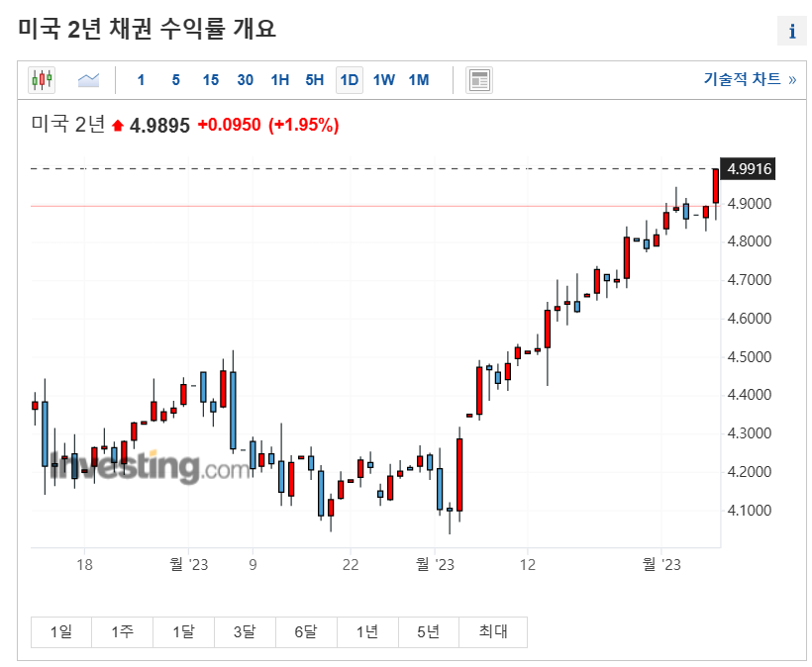Image resolution: width=812 pixels, height=667 pixels.
Task: Set range to 1주
Action: [x=122, y=631]
